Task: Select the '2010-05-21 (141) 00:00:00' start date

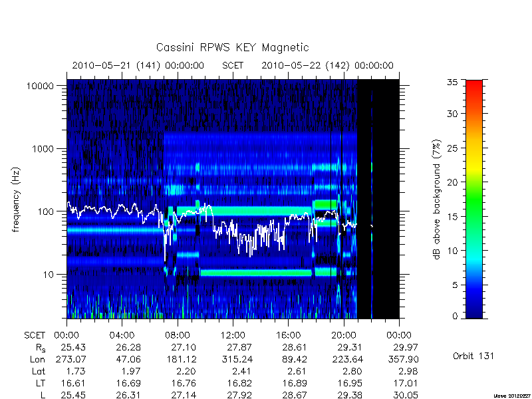Action: tap(138, 65)
